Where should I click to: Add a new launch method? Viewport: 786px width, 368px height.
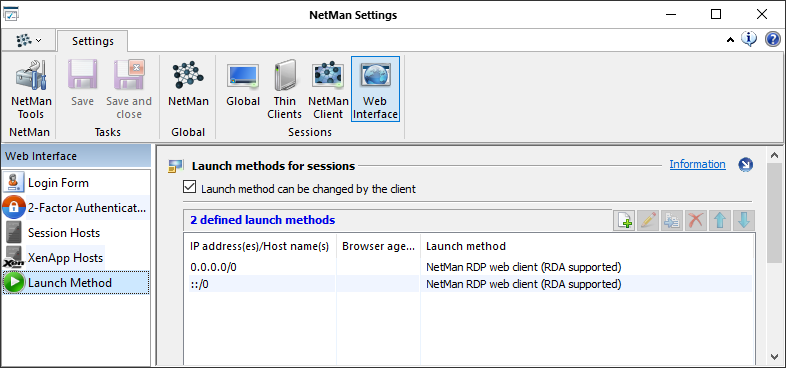[625, 220]
